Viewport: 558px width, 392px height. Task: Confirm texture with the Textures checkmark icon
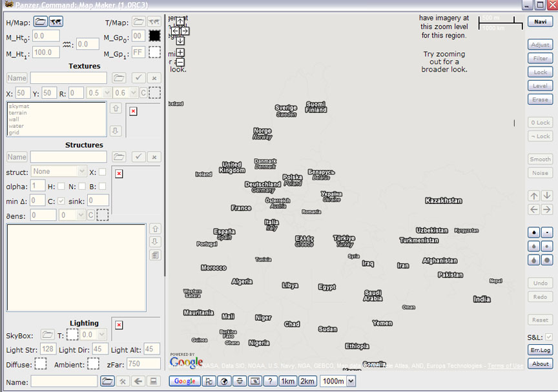pos(138,78)
